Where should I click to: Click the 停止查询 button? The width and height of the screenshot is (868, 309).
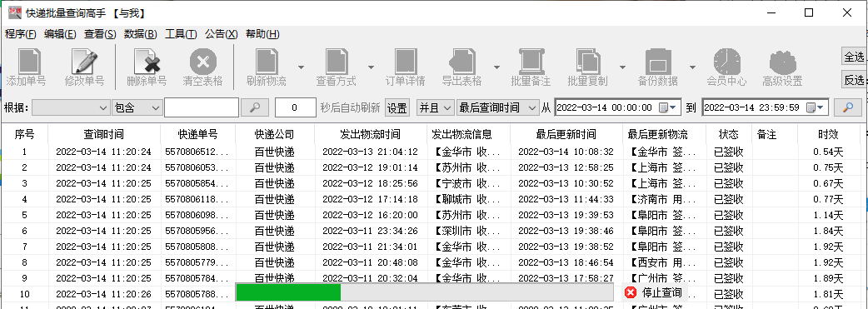[x=652, y=292]
